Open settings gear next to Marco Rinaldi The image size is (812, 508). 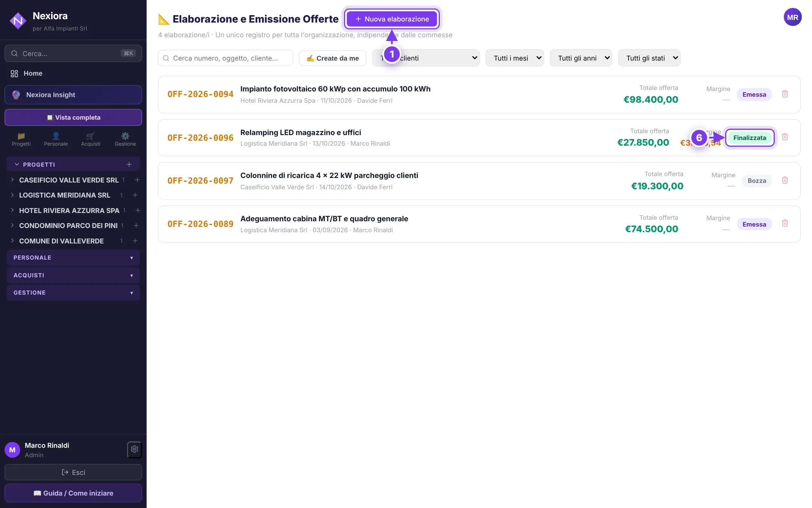(135, 449)
